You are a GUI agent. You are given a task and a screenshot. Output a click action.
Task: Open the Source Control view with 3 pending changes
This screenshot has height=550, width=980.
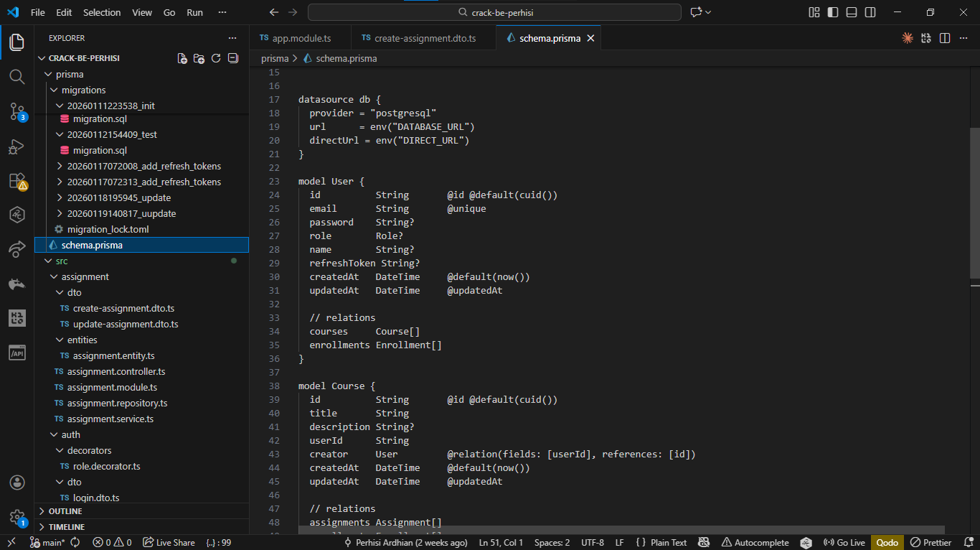[x=17, y=111]
